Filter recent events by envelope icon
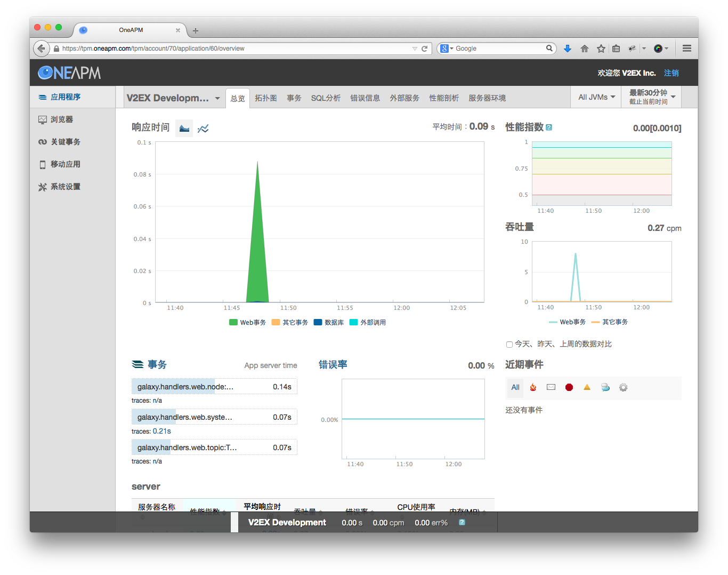The height and width of the screenshot is (575, 728). point(551,388)
